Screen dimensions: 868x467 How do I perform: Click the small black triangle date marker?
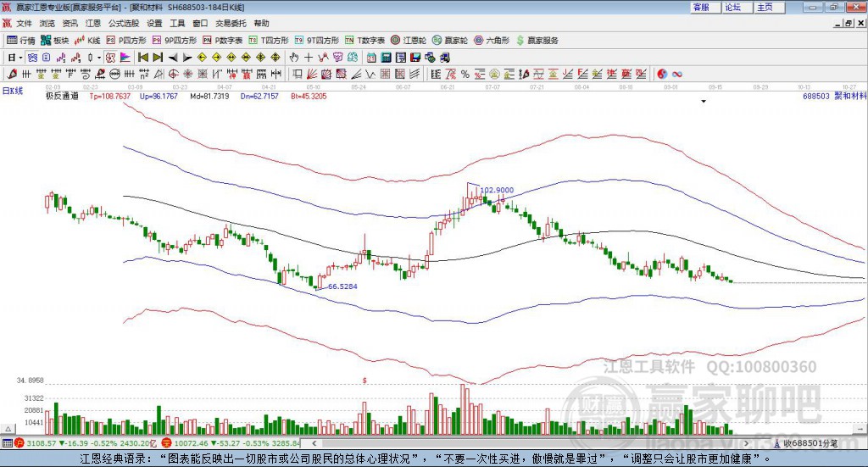[x=704, y=101]
